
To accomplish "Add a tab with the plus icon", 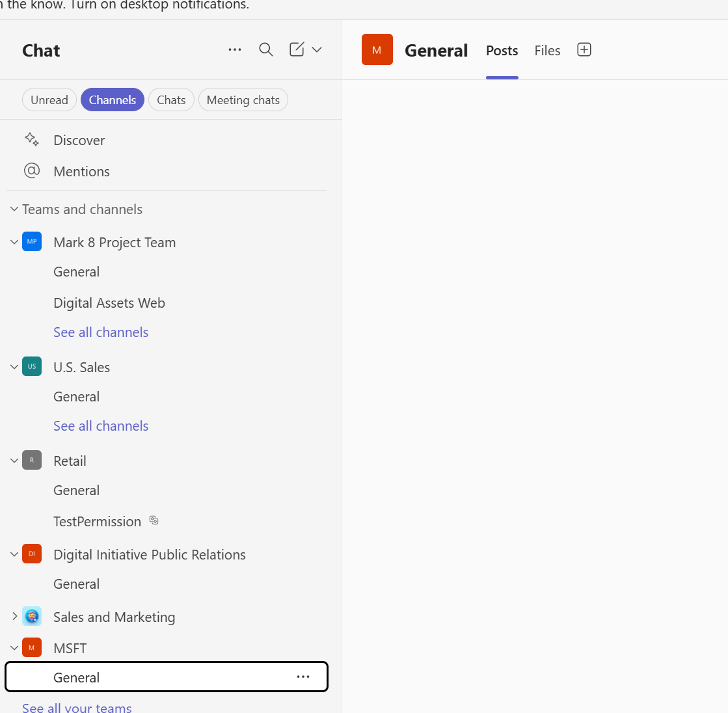I will tap(584, 49).
